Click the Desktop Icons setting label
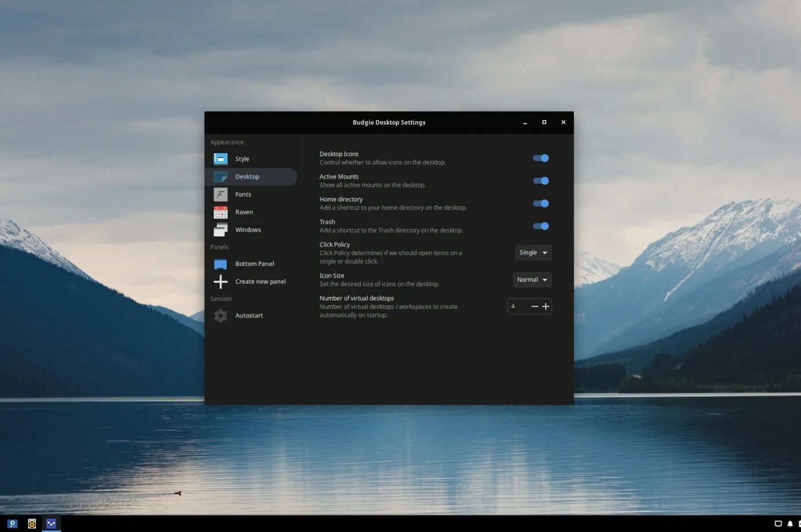The image size is (801, 532). (339, 154)
